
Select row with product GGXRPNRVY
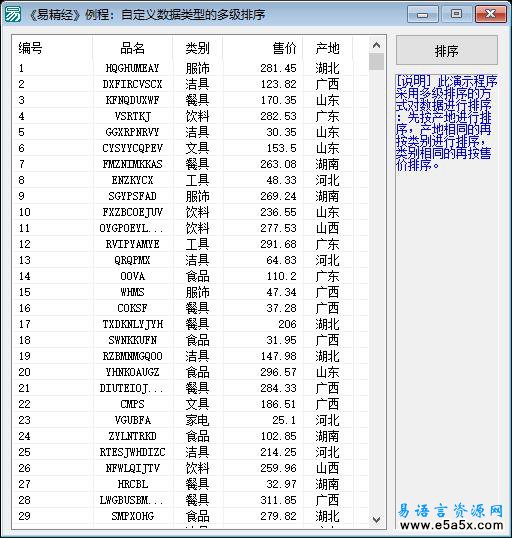coord(191,132)
